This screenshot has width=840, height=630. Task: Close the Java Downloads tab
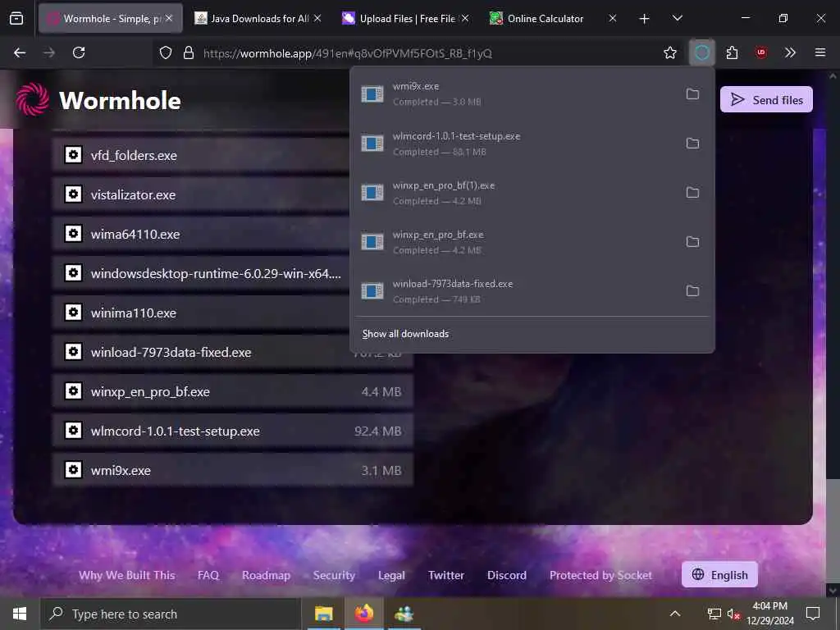[317, 18]
